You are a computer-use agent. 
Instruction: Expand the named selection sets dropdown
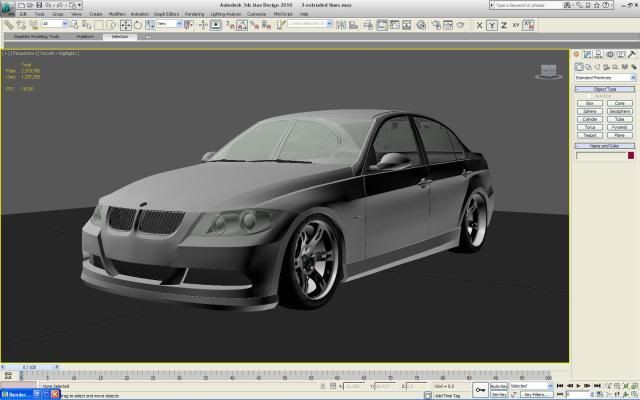click(329, 23)
